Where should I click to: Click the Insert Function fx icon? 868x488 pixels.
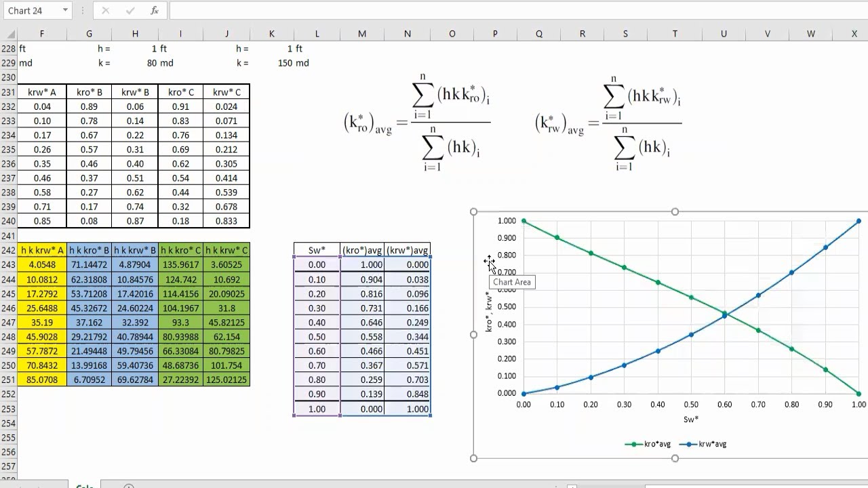click(x=155, y=10)
